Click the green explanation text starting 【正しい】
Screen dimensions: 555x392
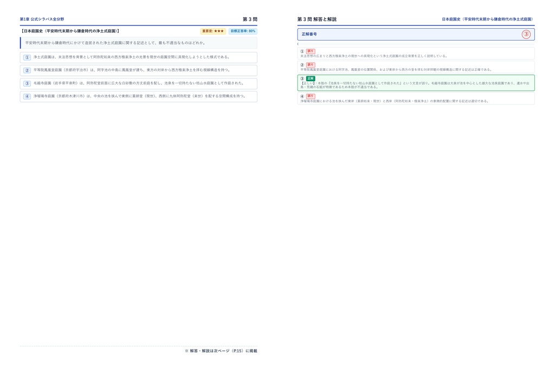pyautogui.click(x=415, y=85)
